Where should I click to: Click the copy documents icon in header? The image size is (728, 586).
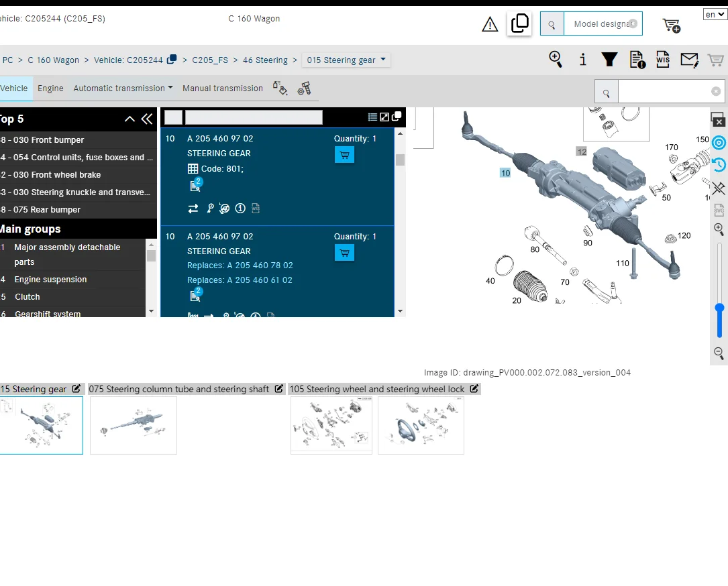tap(519, 23)
